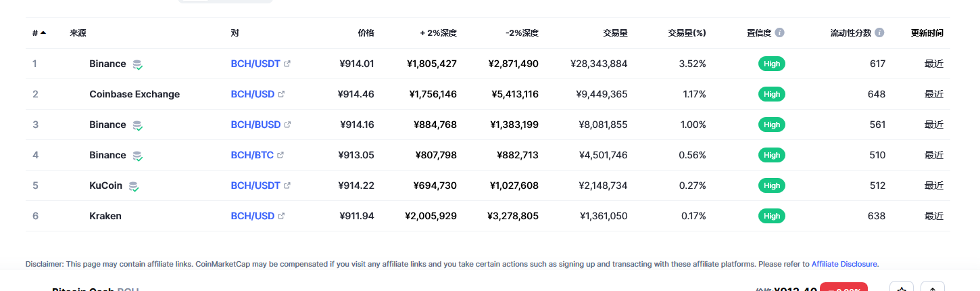The width and height of the screenshot is (980, 291).
Task: Click the star watchlist button at bottom
Action: tap(902, 288)
